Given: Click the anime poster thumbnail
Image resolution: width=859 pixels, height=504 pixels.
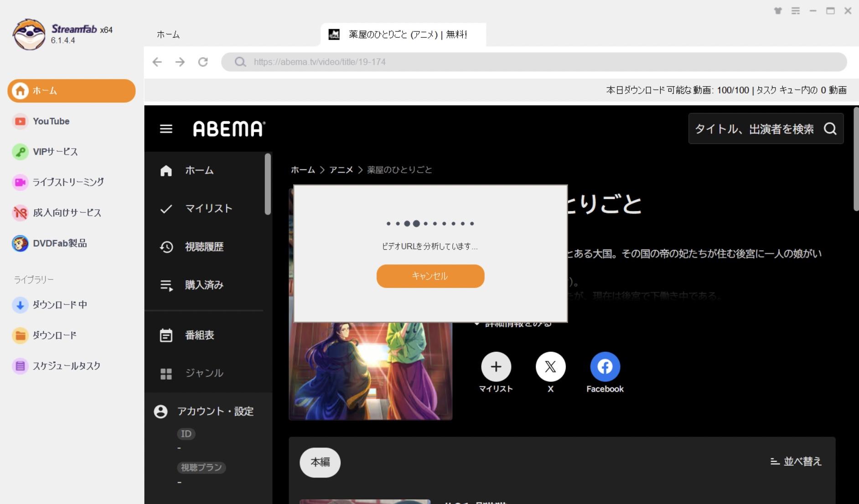Looking at the screenshot, I should [370, 371].
